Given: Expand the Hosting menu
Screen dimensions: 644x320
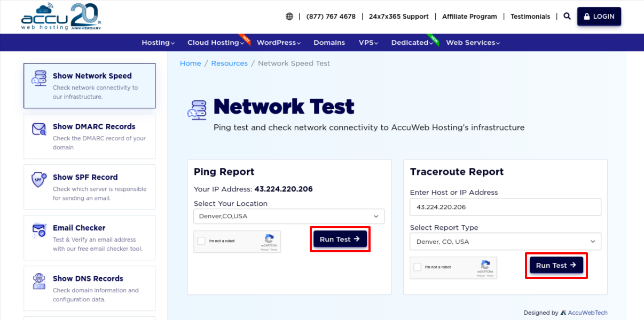Looking at the screenshot, I should click(x=158, y=43).
